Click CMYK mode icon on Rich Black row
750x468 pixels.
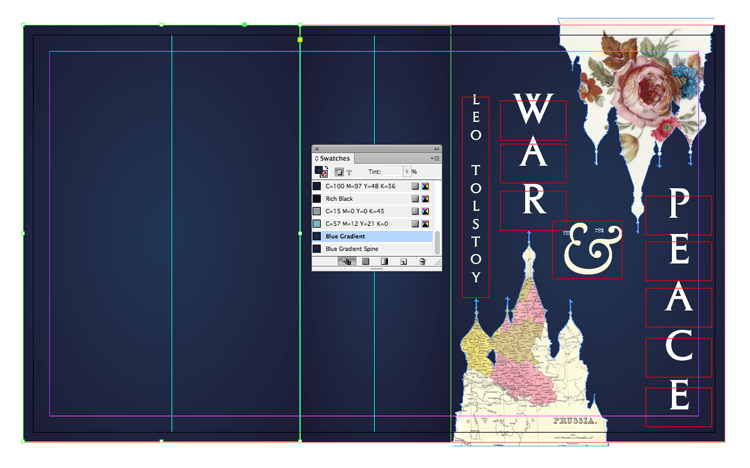click(x=425, y=199)
